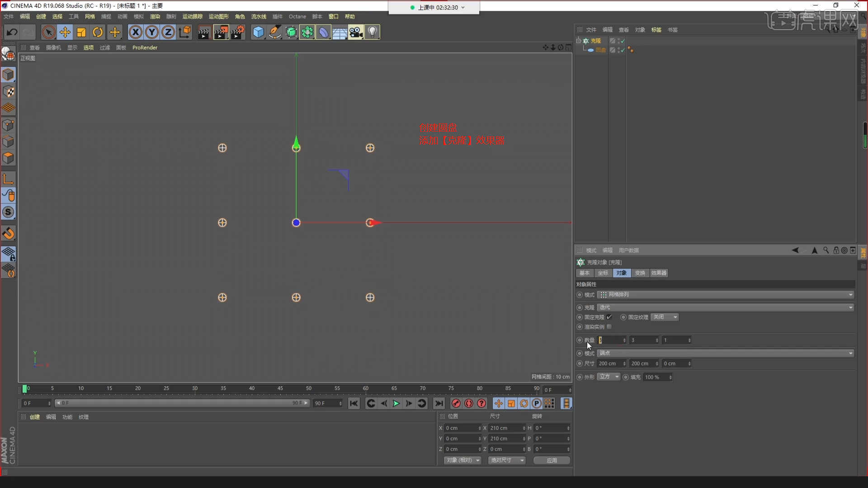Activate the Rotate tool in top toolbar
Image resolution: width=868 pixels, height=488 pixels.
coord(98,32)
